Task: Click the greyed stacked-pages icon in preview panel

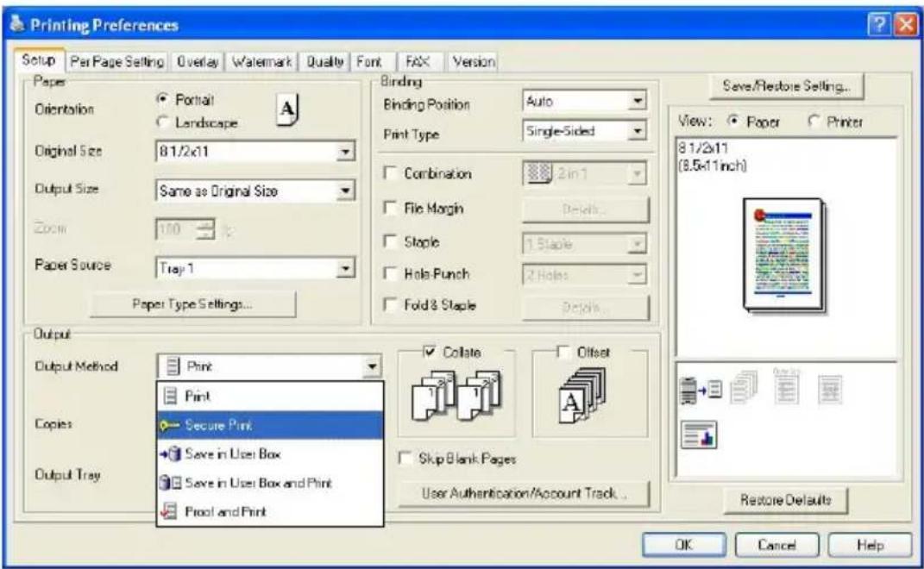Action: [744, 386]
